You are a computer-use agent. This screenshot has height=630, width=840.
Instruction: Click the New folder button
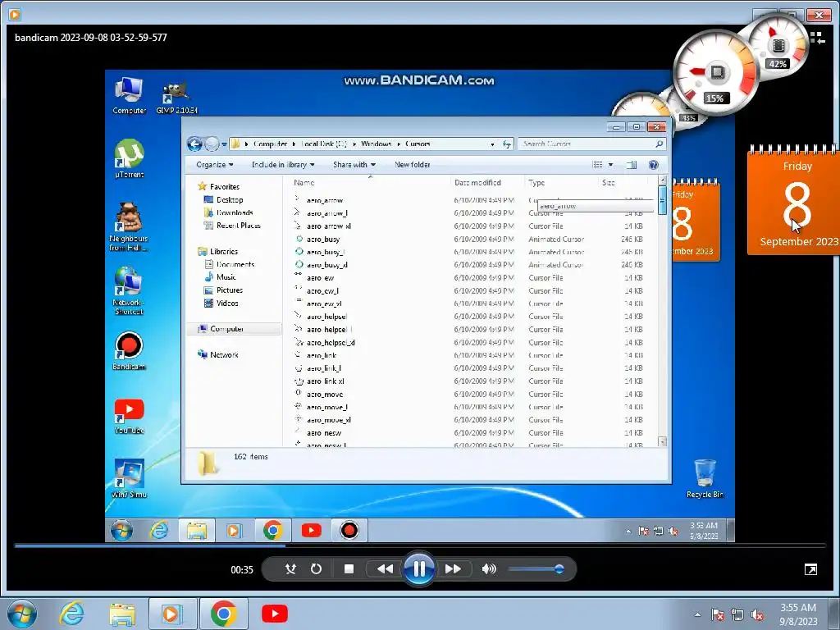413,164
